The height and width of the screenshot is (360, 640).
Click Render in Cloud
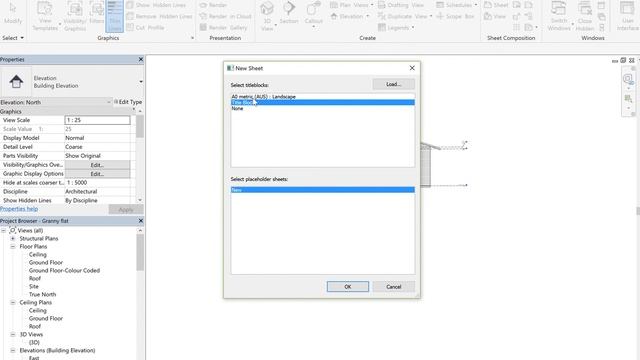226,16
